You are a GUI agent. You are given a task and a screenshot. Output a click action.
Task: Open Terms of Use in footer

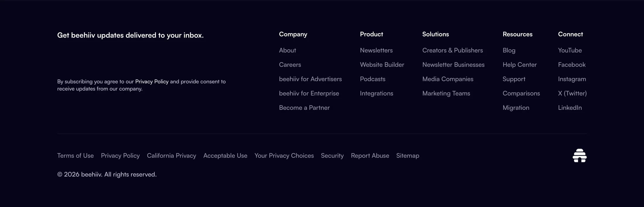click(x=76, y=156)
